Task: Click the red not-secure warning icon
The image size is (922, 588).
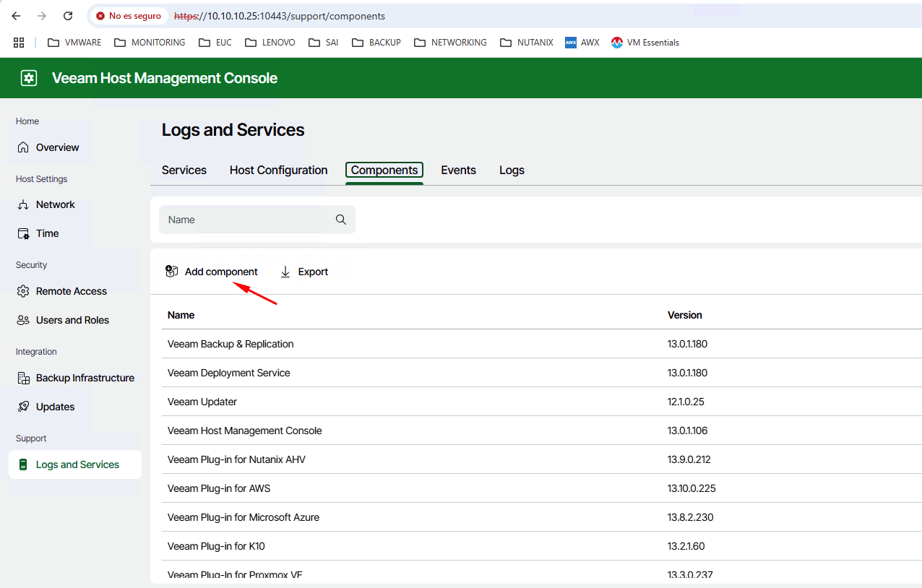Action: pos(100,16)
